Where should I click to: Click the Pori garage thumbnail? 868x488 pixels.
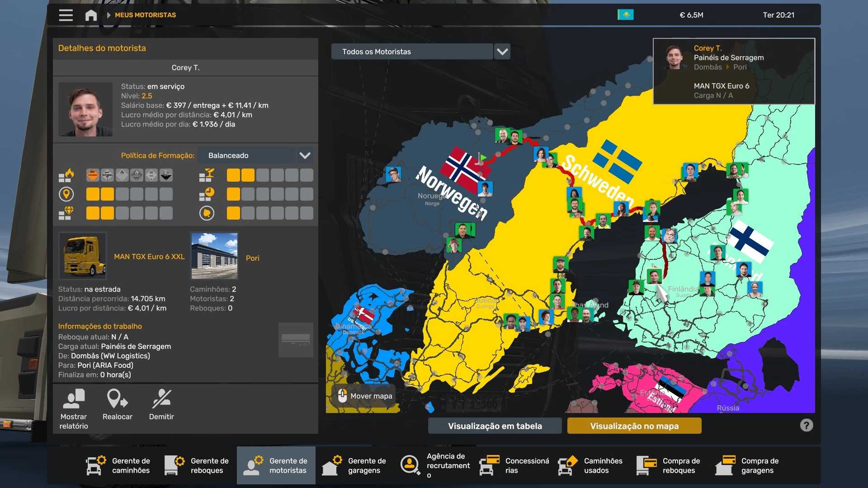point(214,256)
